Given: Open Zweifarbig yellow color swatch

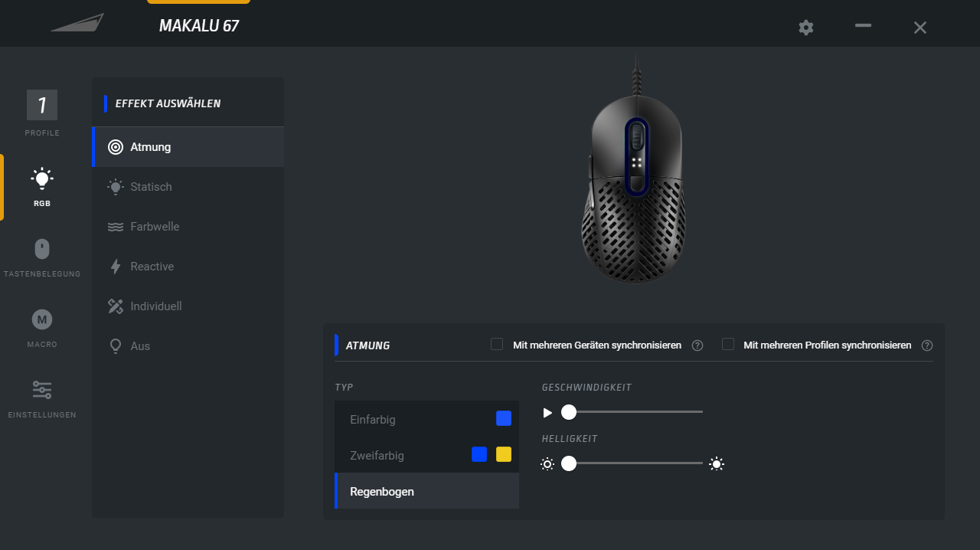Looking at the screenshot, I should point(504,454).
